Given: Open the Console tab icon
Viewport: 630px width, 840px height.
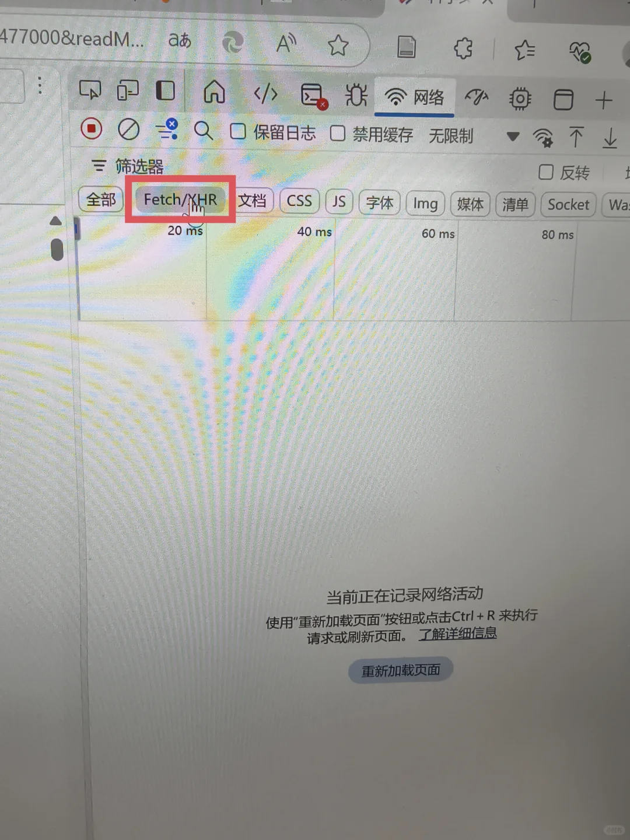Looking at the screenshot, I should [x=314, y=96].
